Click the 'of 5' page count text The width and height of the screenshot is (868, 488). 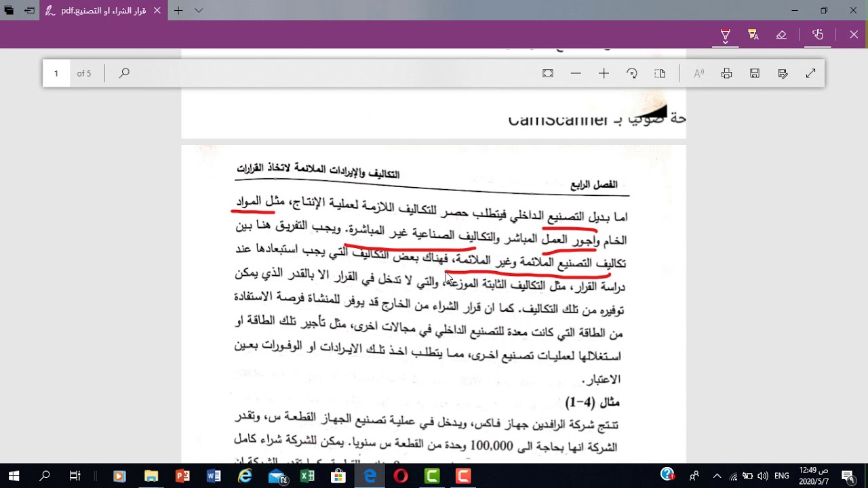click(x=84, y=73)
